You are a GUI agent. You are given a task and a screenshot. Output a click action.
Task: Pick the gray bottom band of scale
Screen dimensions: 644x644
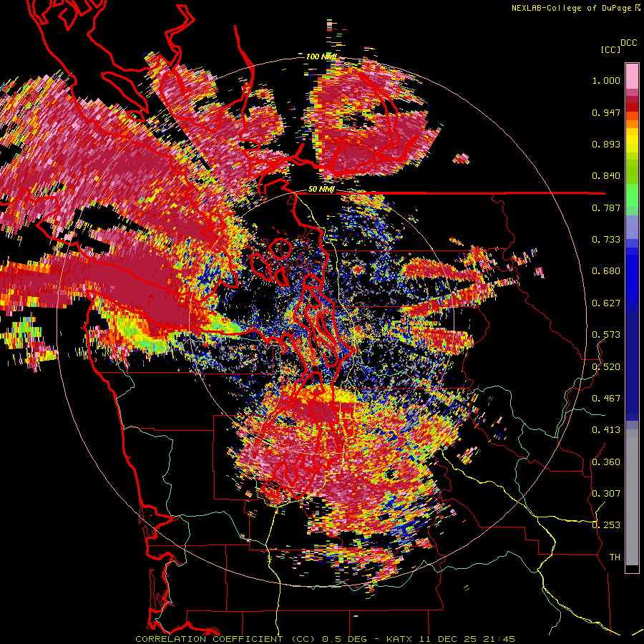coord(632,497)
